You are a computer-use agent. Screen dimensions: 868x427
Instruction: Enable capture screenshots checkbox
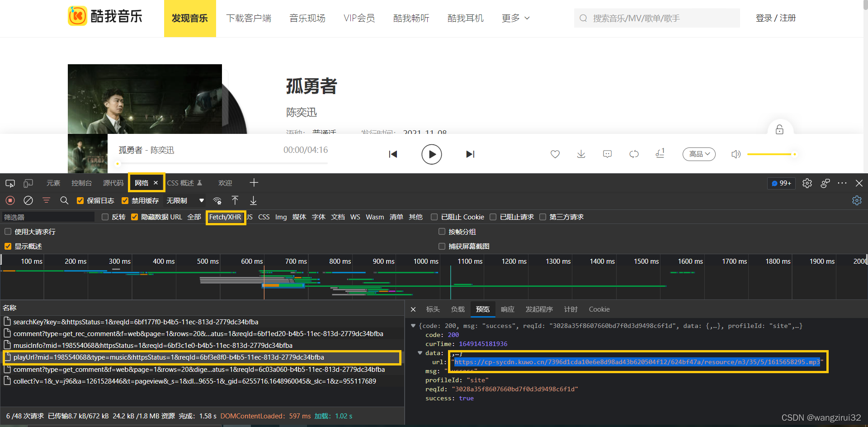442,246
